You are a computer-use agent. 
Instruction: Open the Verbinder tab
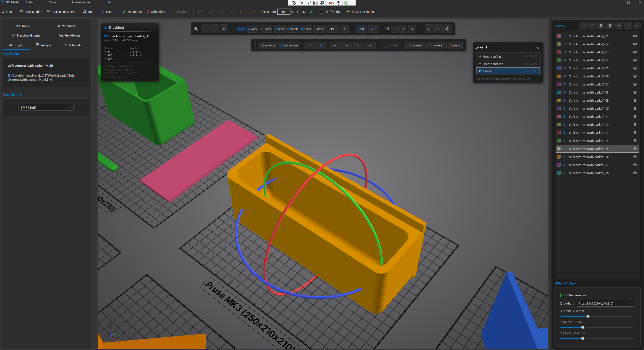pyautogui.click(x=66, y=26)
